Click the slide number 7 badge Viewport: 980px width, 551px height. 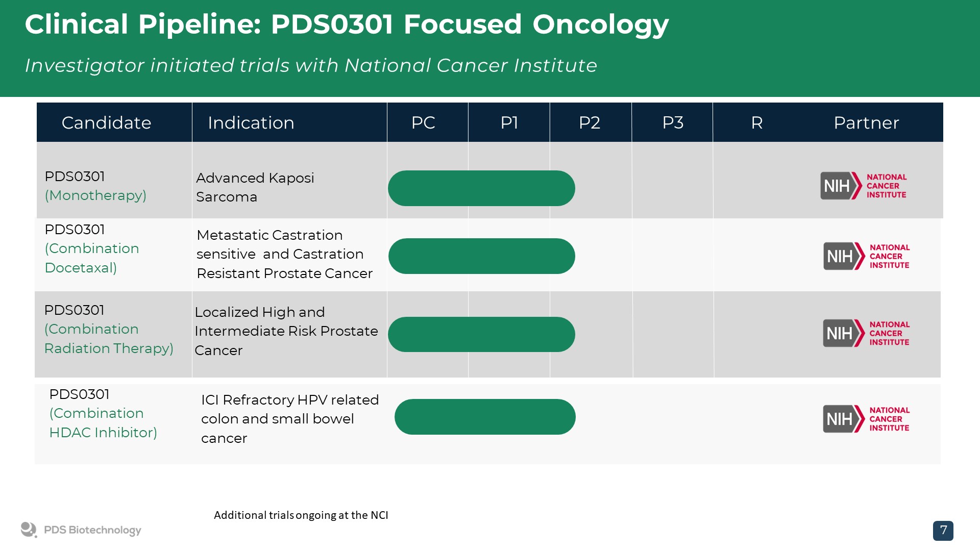(x=943, y=531)
